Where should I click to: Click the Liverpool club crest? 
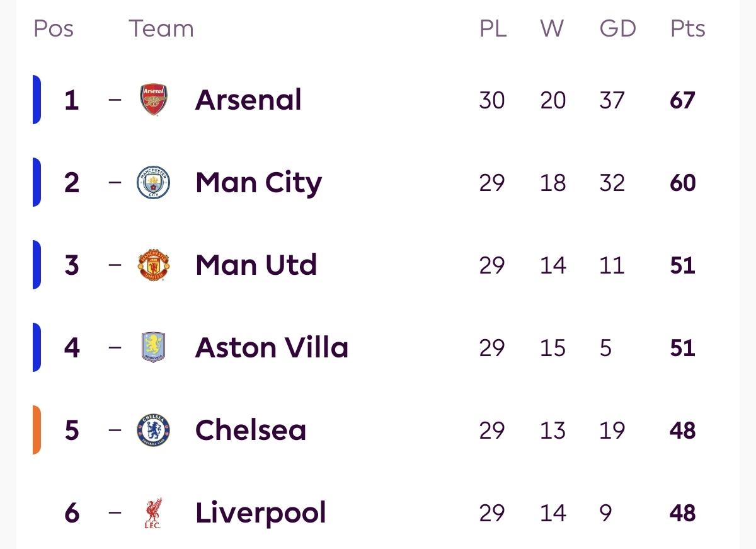[154, 513]
